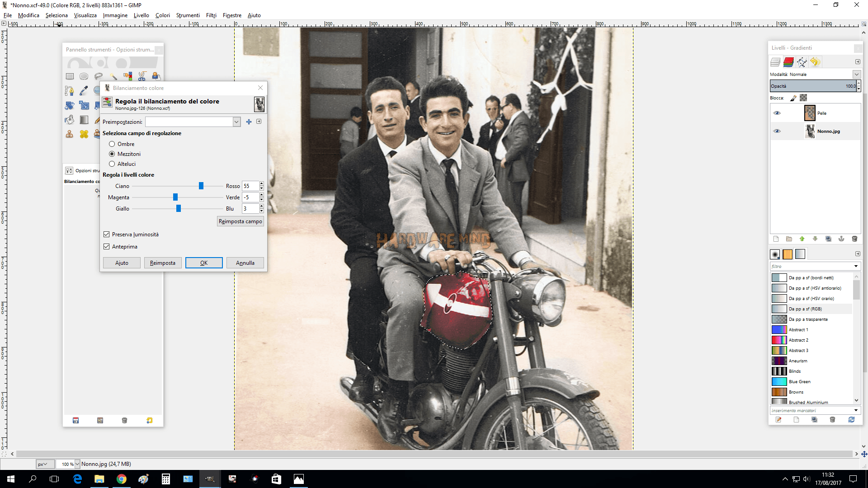Open the px units dropdown
This screenshot has width=868, height=488.
tap(45, 464)
